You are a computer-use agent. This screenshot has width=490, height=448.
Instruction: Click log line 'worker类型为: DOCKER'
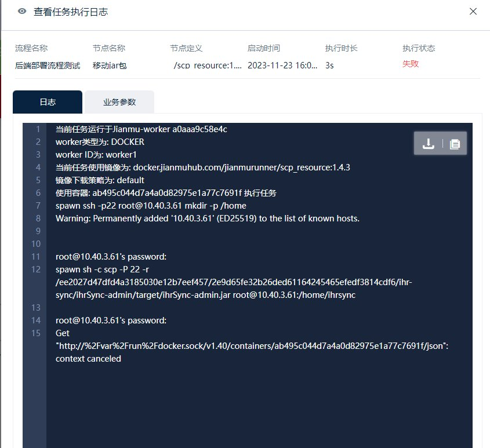tap(100, 142)
